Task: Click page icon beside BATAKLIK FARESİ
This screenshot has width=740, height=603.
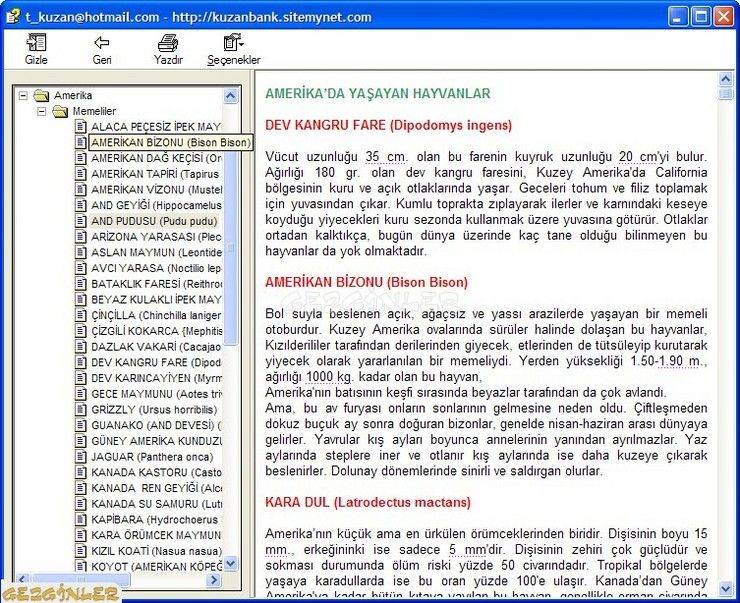Action: tap(81, 284)
